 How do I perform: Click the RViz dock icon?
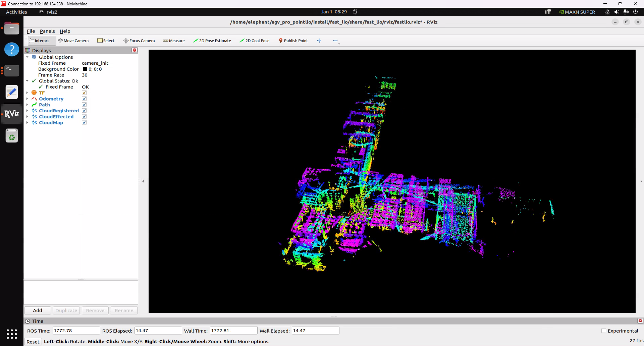click(12, 114)
